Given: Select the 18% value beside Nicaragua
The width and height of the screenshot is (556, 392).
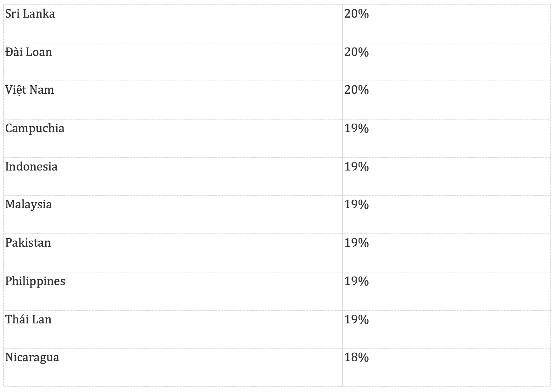Looking at the screenshot, I should click(x=356, y=358).
